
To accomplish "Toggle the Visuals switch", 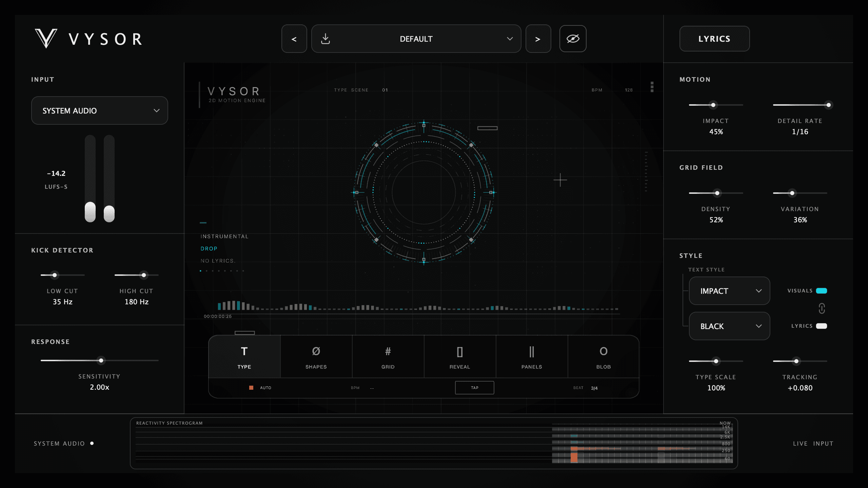I will tap(821, 291).
